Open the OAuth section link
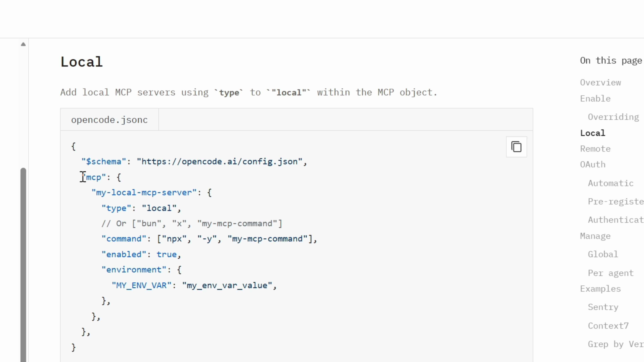This screenshot has height=362, width=644. (593, 165)
